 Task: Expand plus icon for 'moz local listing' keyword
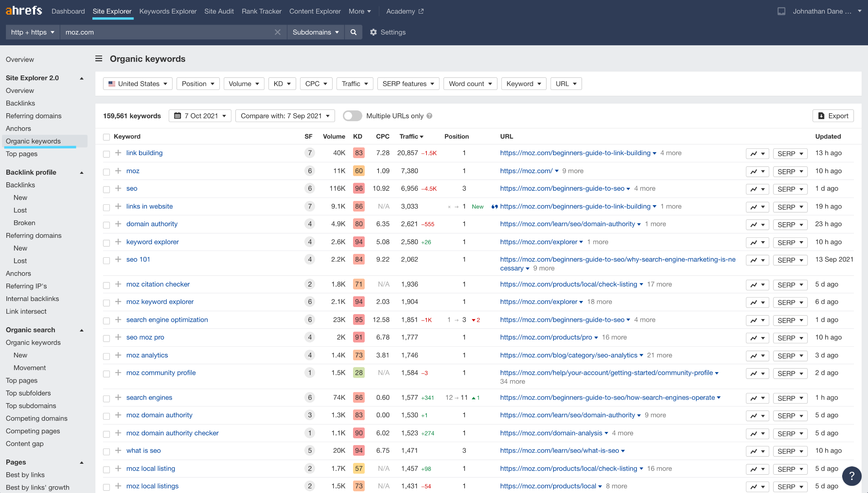[x=118, y=468]
